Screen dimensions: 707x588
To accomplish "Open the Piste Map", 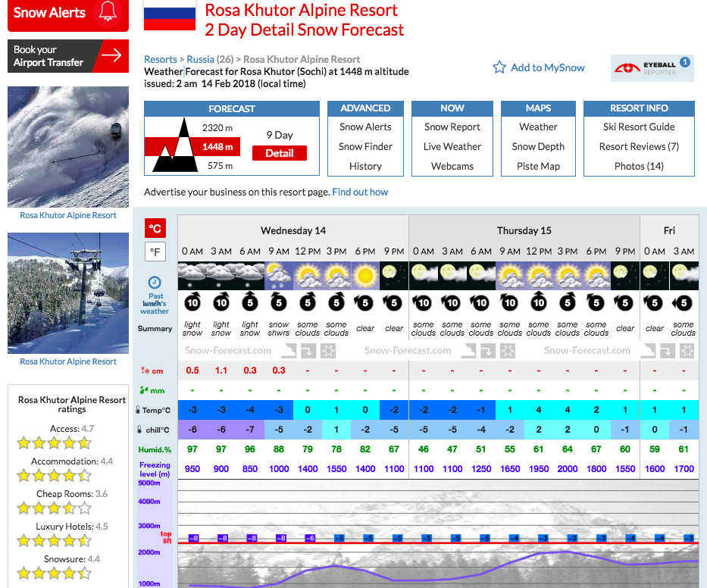I will point(538,167).
